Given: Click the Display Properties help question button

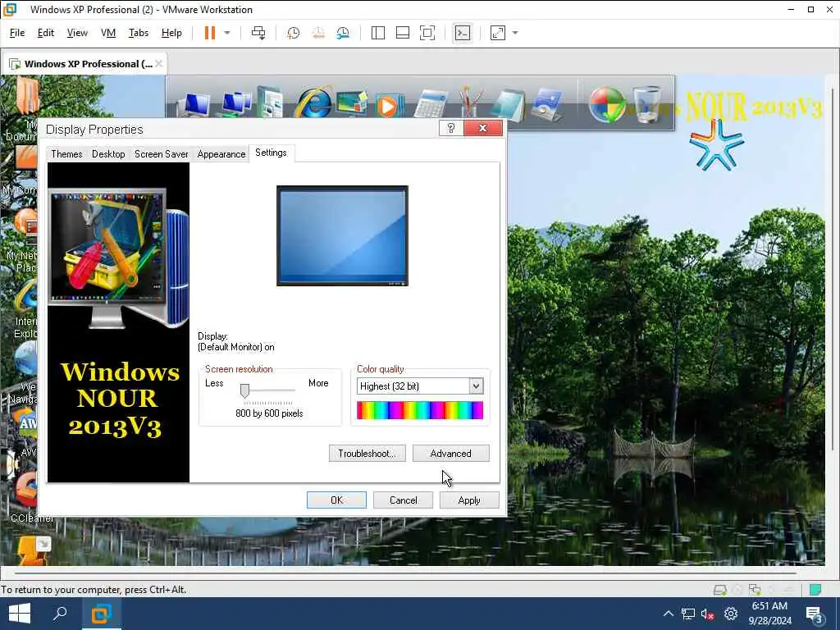Looking at the screenshot, I should [x=451, y=128].
